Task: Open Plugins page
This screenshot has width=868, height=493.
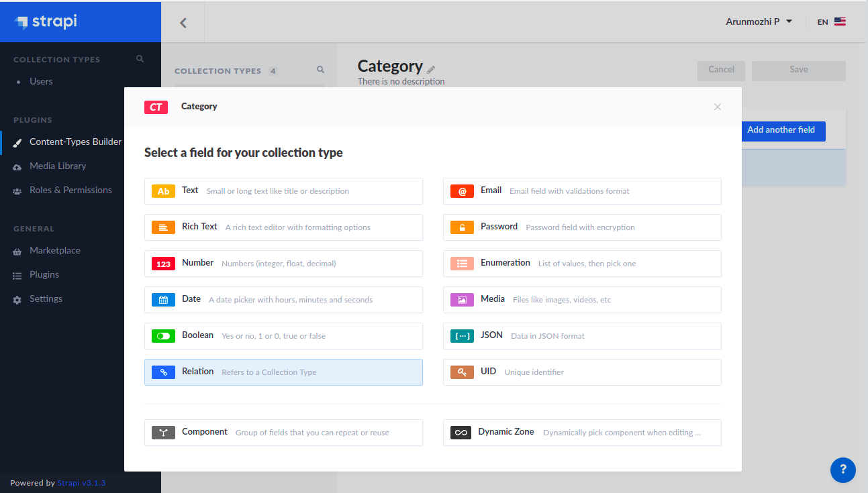Action: coord(44,274)
